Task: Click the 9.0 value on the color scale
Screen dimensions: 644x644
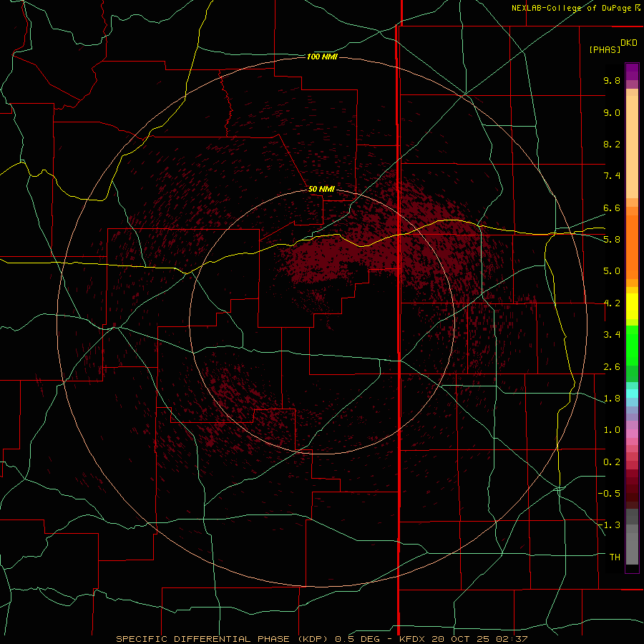Action: tap(612, 112)
